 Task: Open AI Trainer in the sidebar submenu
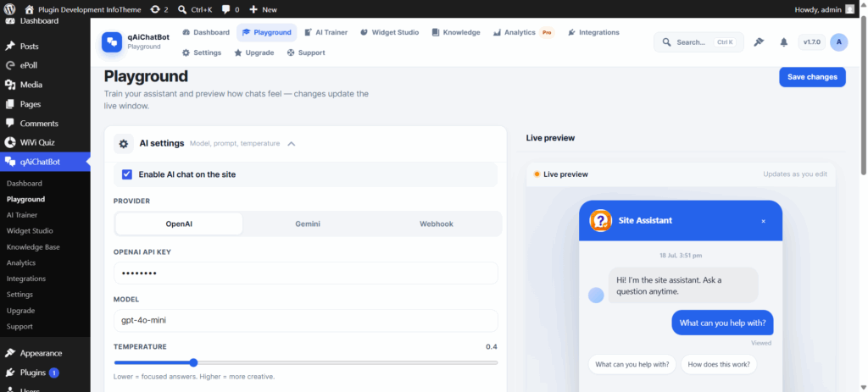tap(22, 215)
